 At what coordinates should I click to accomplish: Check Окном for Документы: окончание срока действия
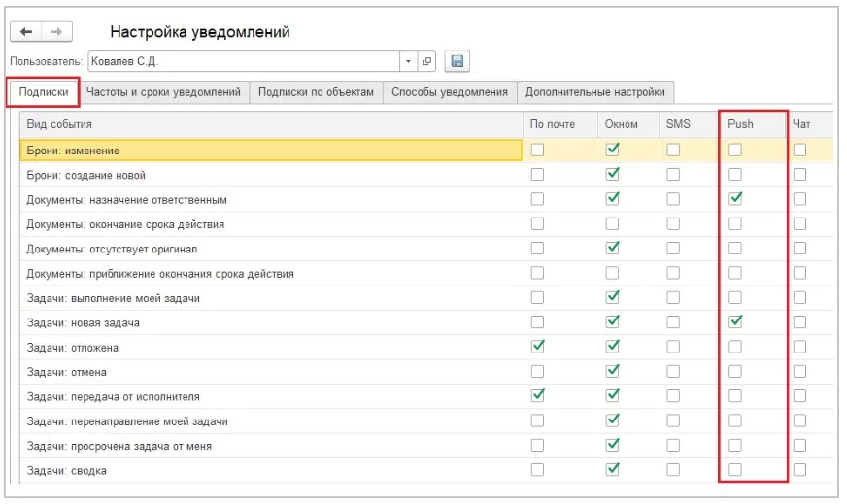612,224
